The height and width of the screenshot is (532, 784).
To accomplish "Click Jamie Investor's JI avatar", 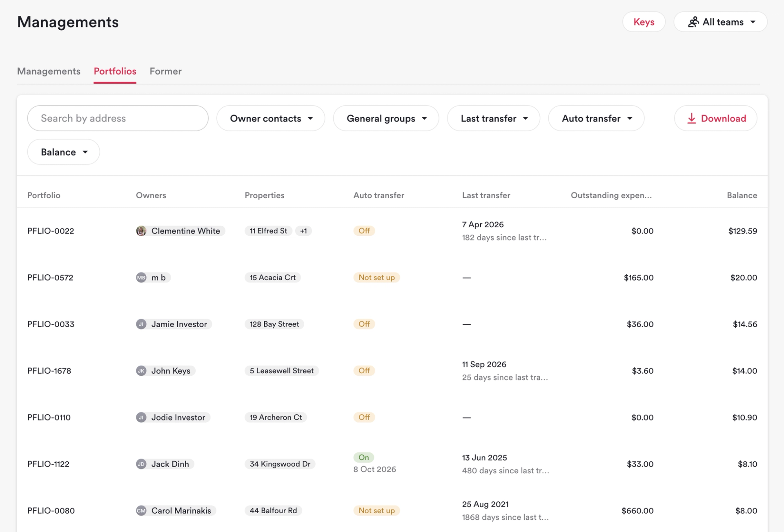I will coord(141,324).
